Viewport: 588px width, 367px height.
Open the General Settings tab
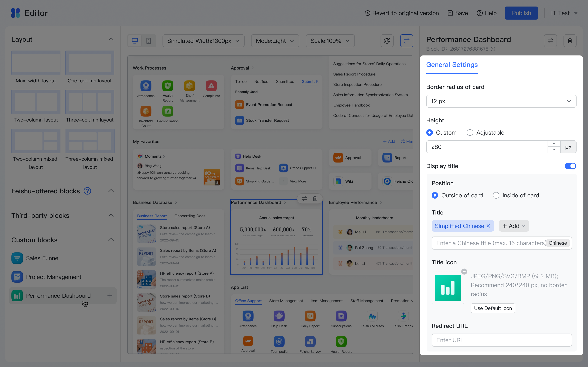coord(452,65)
